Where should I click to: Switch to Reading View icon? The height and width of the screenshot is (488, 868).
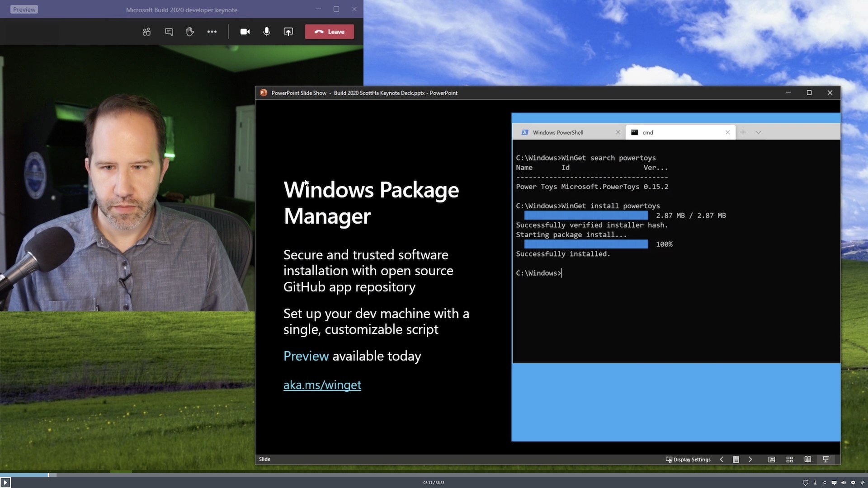click(807, 459)
